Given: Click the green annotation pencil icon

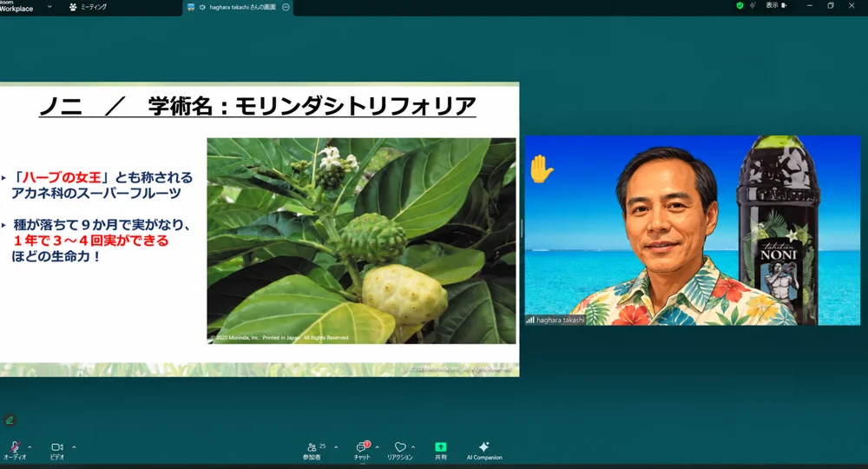Looking at the screenshot, I should click(10, 420).
